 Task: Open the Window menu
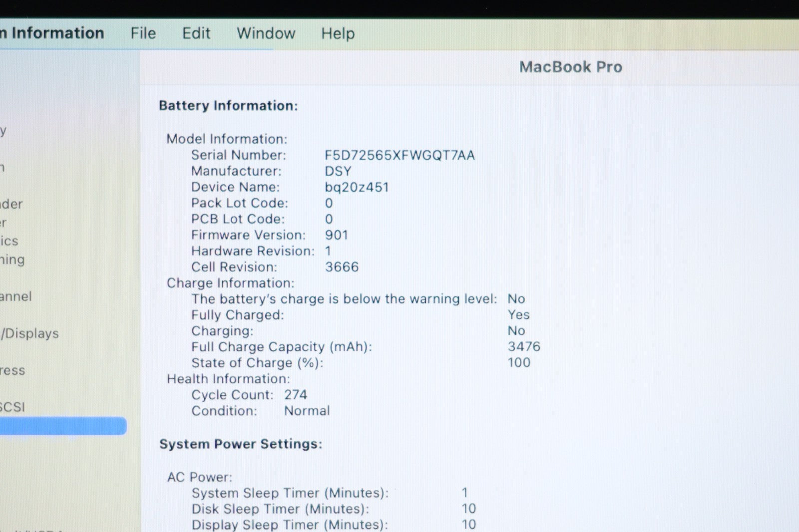(x=266, y=33)
